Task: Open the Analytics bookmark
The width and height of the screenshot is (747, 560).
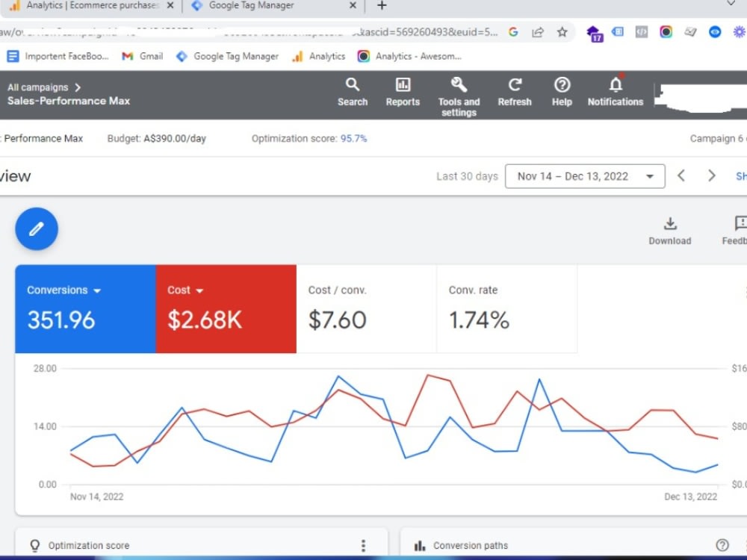Action: [x=319, y=56]
